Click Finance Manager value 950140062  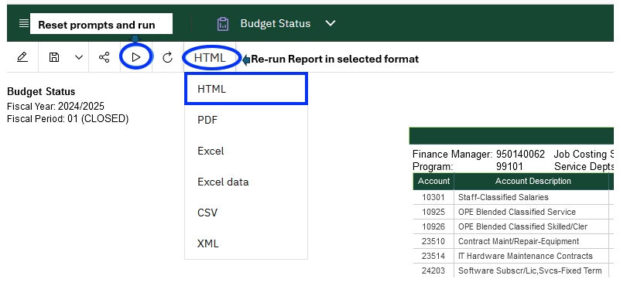tap(520, 154)
